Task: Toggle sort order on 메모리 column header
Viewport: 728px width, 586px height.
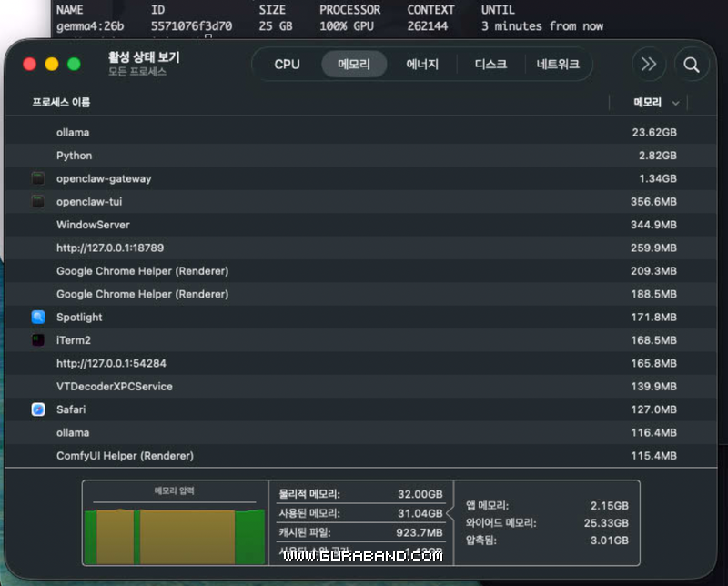Action: [648, 103]
